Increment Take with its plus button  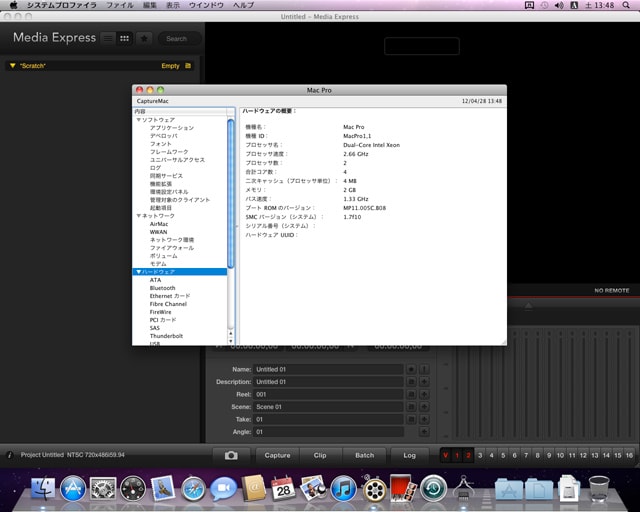pyautogui.click(x=424, y=419)
